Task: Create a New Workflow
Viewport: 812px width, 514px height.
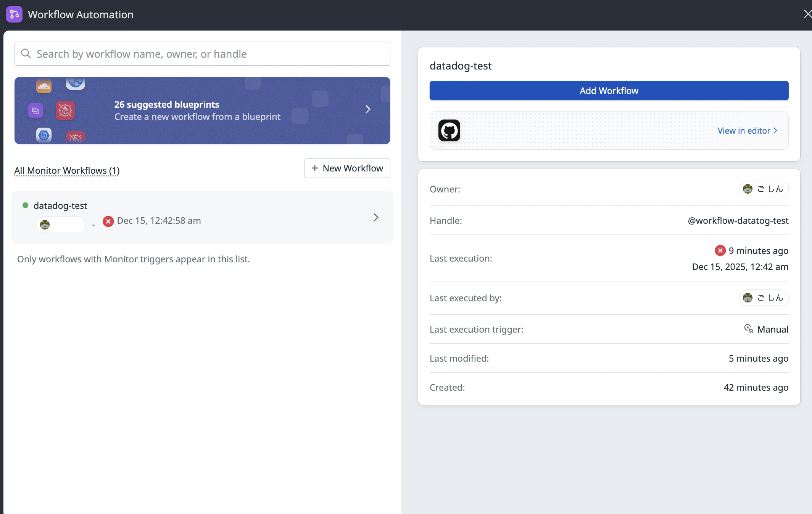Action: click(347, 168)
